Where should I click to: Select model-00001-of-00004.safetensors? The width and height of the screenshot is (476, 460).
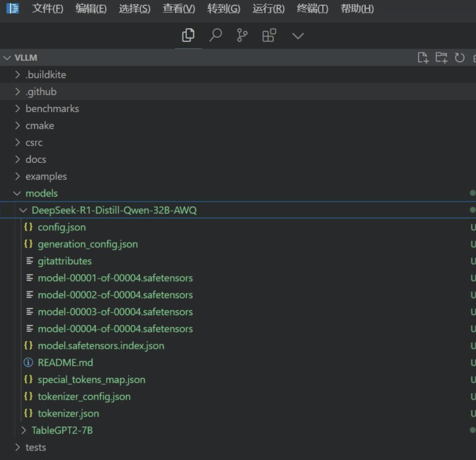click(115, 278)
